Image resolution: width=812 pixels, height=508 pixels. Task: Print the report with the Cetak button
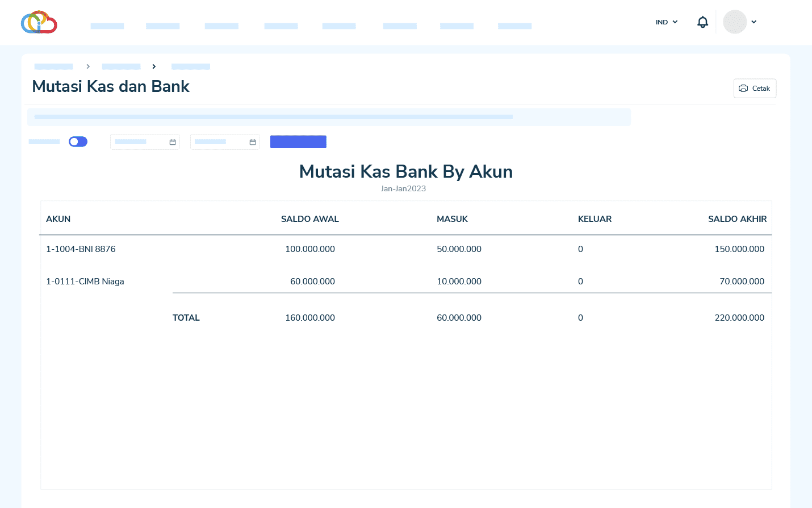[x=755, y=89]
